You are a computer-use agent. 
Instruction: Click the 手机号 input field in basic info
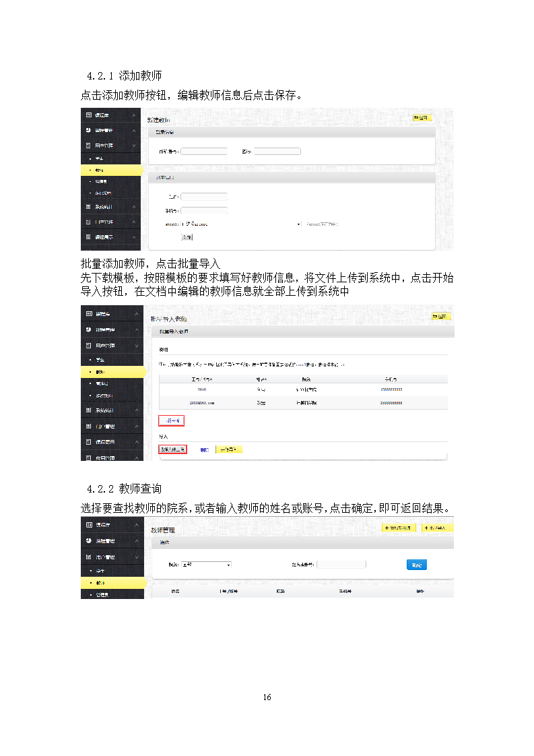[204, 211]
